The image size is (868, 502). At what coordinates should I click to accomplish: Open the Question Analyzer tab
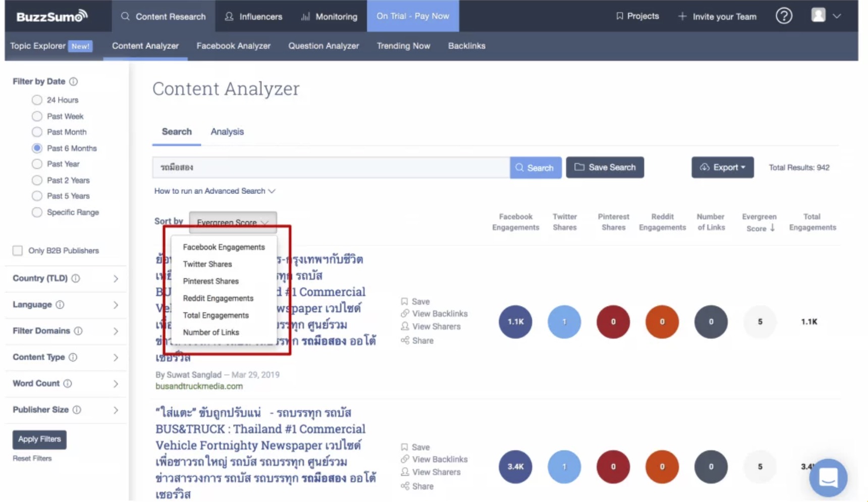(323, 46)
